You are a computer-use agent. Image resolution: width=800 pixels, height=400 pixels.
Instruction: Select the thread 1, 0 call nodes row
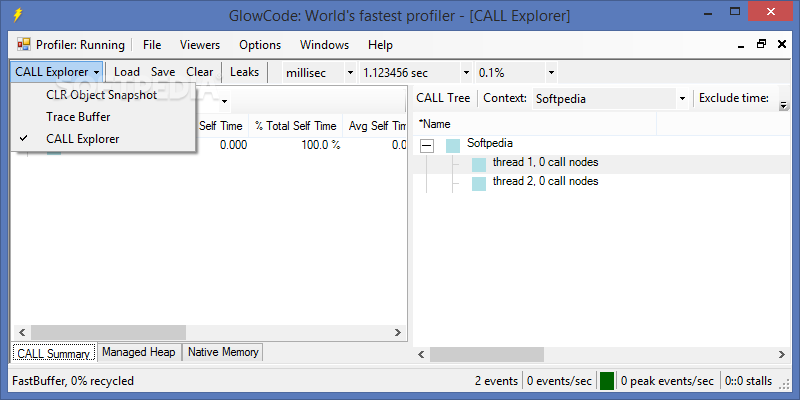(x=545, y=163)
